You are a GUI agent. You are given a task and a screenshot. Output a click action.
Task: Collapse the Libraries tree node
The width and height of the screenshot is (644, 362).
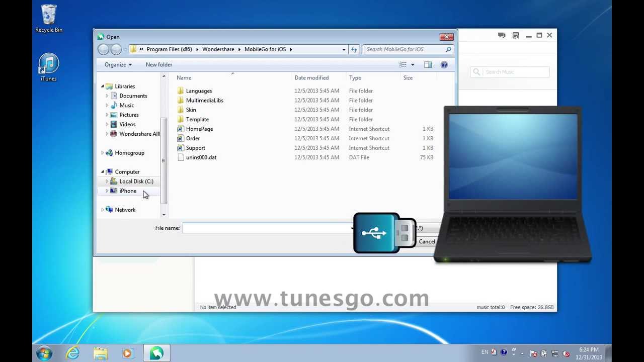[103, 86]
